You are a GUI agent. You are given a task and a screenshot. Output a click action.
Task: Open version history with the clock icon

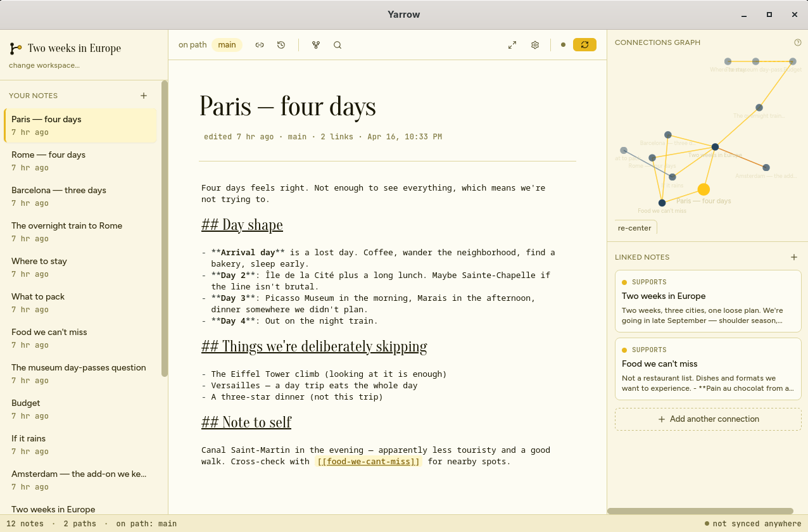point(281,44)
